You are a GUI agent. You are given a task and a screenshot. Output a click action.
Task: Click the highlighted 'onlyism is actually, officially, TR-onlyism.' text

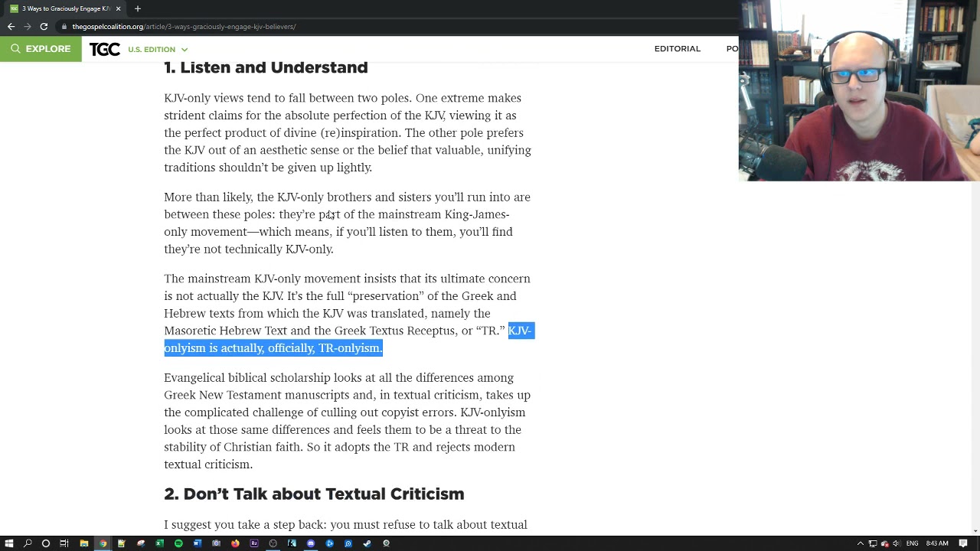point(273,348)
